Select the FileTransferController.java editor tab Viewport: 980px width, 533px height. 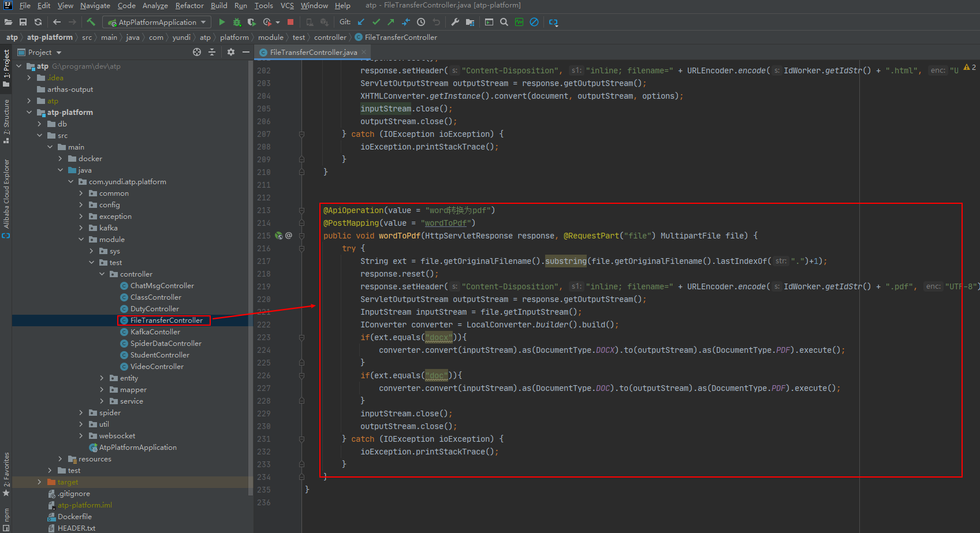[x=313, y=52]
